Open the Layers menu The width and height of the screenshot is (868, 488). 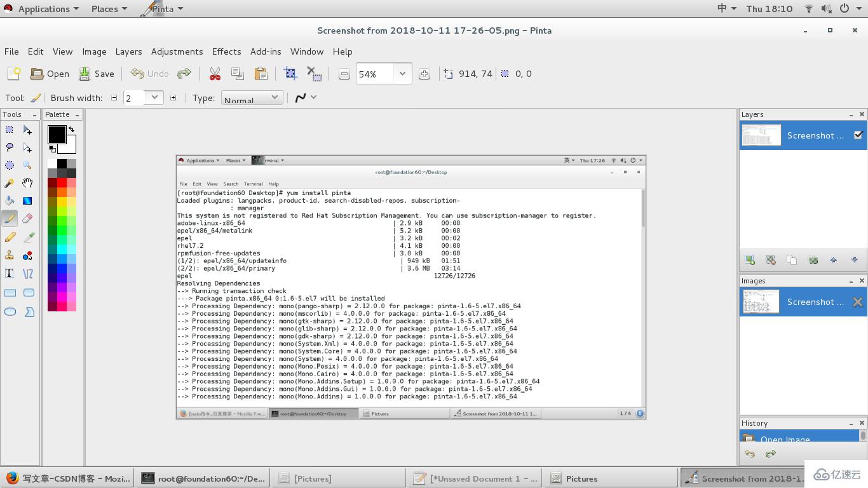tap(129, 51)
